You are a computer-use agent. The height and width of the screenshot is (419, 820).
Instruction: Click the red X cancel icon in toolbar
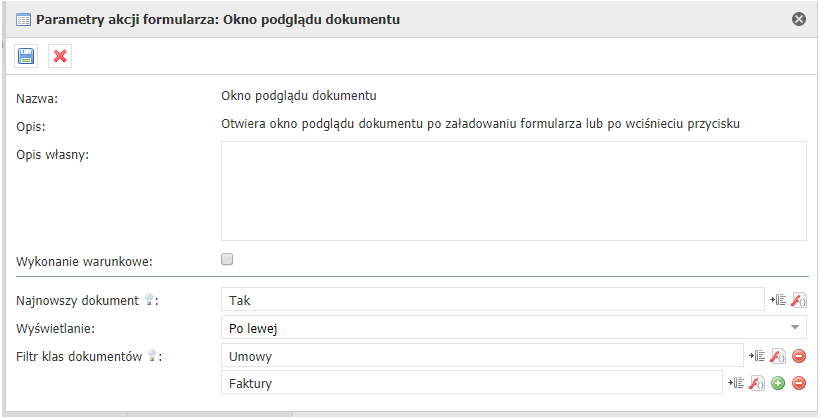coord(60,56)
